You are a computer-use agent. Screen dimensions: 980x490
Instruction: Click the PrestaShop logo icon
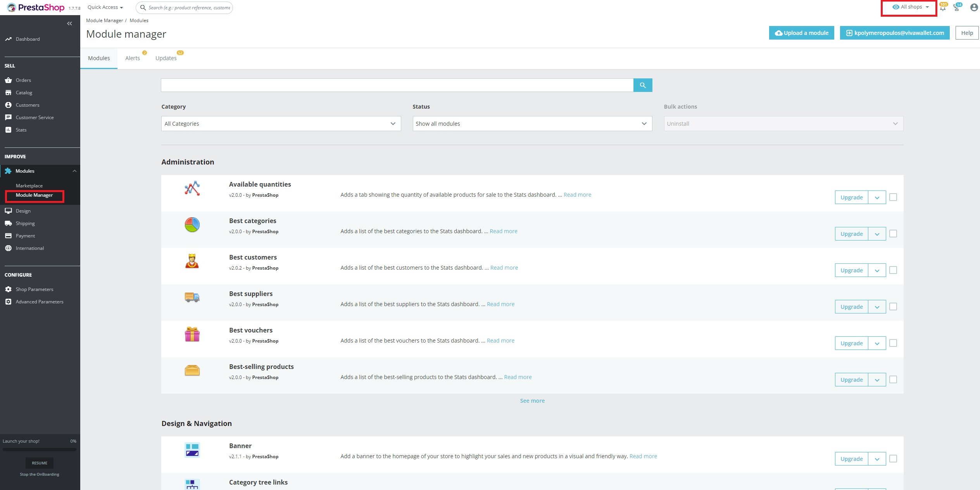[7, 7]
